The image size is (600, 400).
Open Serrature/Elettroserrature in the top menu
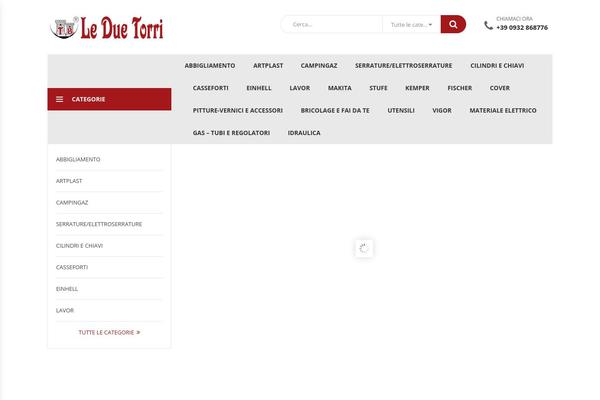click(x=403, y=65)
